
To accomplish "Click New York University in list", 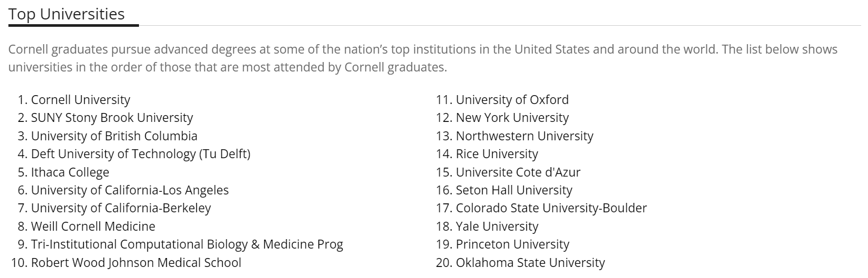I will coord(512,118).
